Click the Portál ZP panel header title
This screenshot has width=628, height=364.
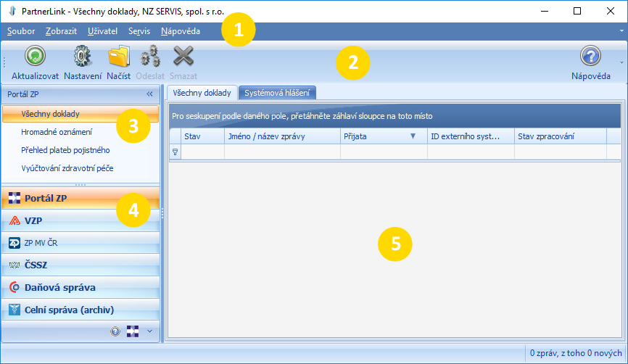click(x=22, y=94)
